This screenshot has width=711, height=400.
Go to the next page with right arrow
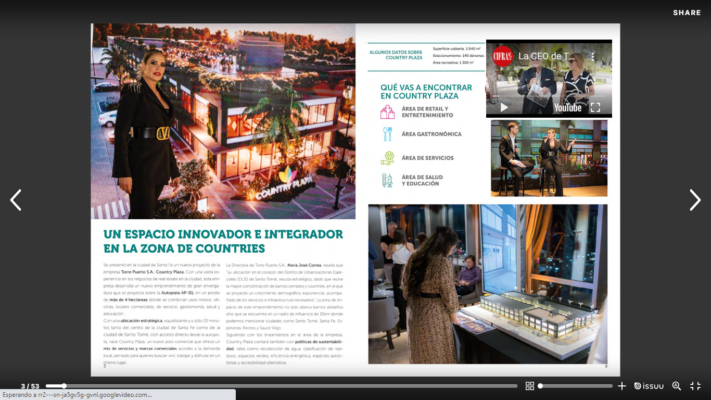point(694,200)
